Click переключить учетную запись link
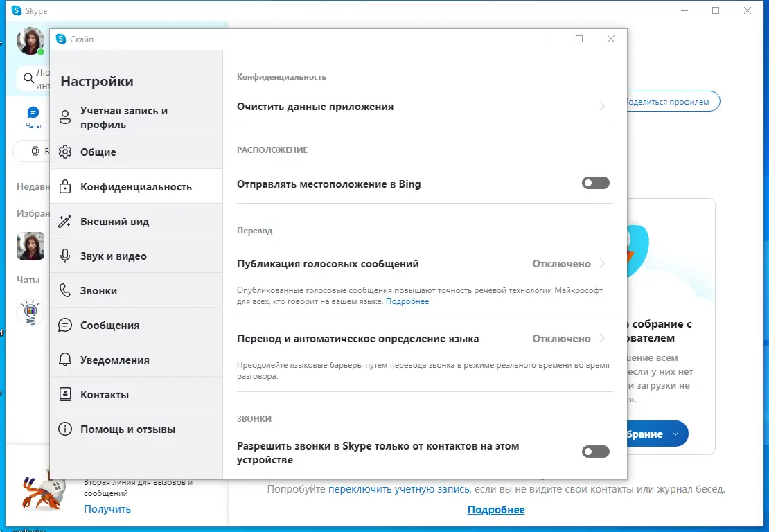 point(399,489)
